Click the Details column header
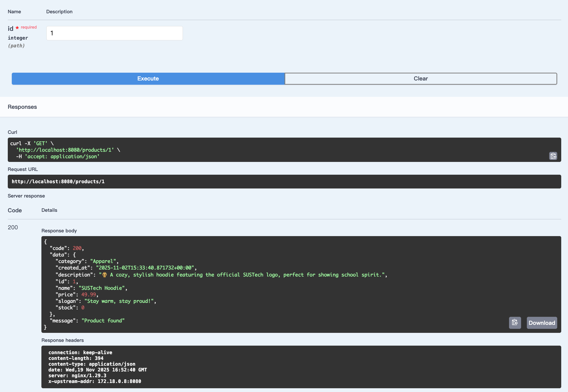568x392 pixels. [49, 210]
